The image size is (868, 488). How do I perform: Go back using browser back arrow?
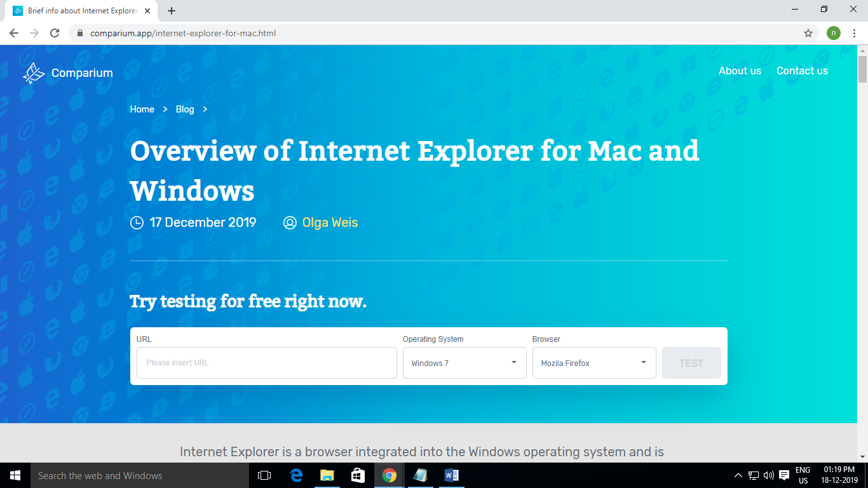14,33
